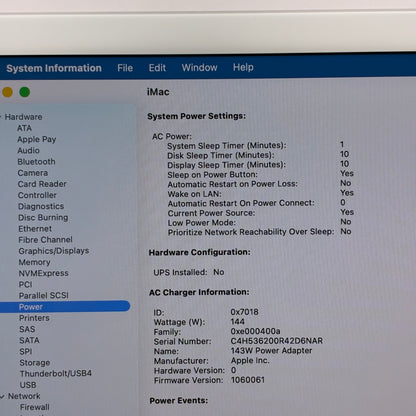Click the Family value 0xe000400a
Screen dimensions: 416x416
coord(255,331)
